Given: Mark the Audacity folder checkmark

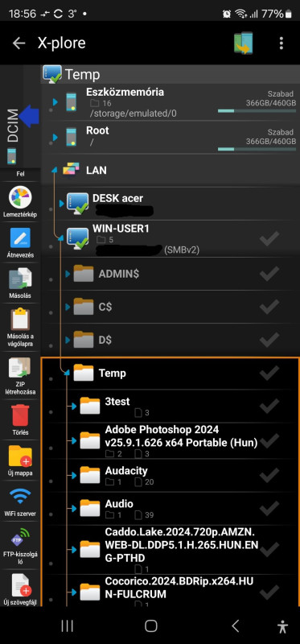Looking at the screenshot, I should click(269, 475).
